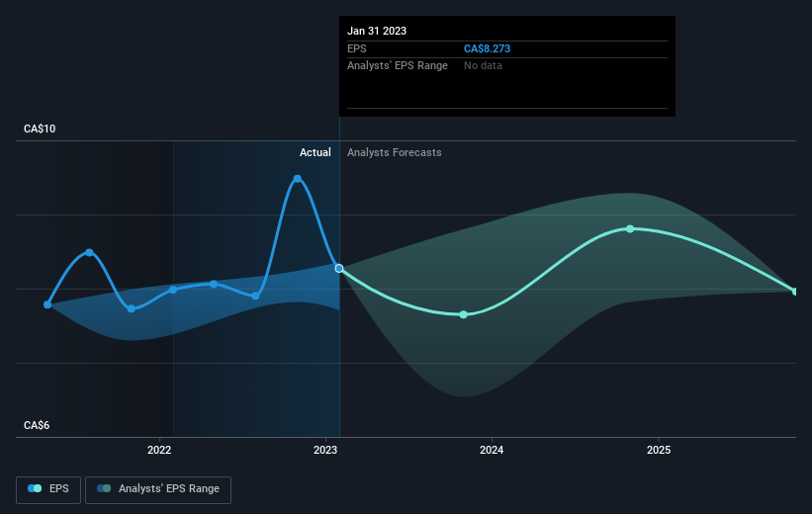The width and height of the screenshot is (812, 514).
Task: Click the 'Analysts Forecasts' section label
Action: pyautogui.click(x=394, y=152)
